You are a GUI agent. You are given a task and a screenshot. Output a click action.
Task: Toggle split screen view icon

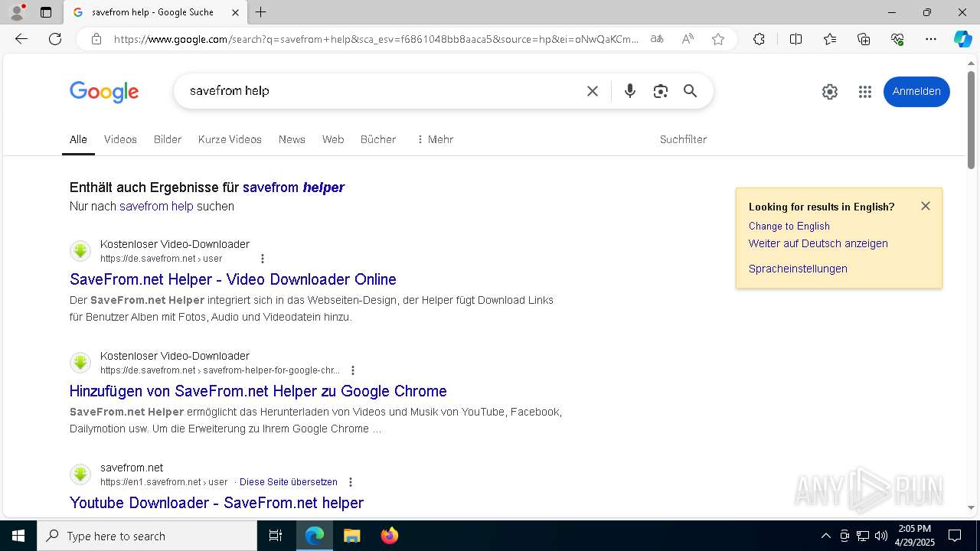(795, 39)
